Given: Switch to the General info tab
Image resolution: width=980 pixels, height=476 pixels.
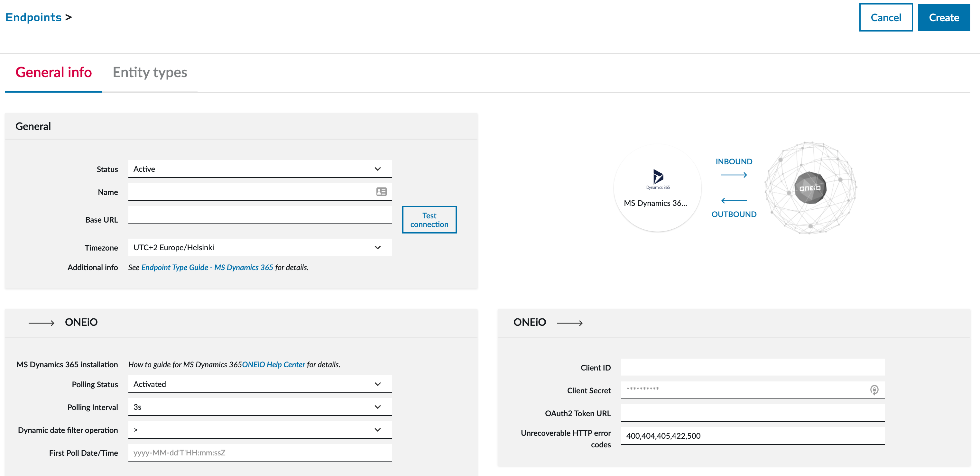Looking at the screenshot, I should [x=54, y=72].
